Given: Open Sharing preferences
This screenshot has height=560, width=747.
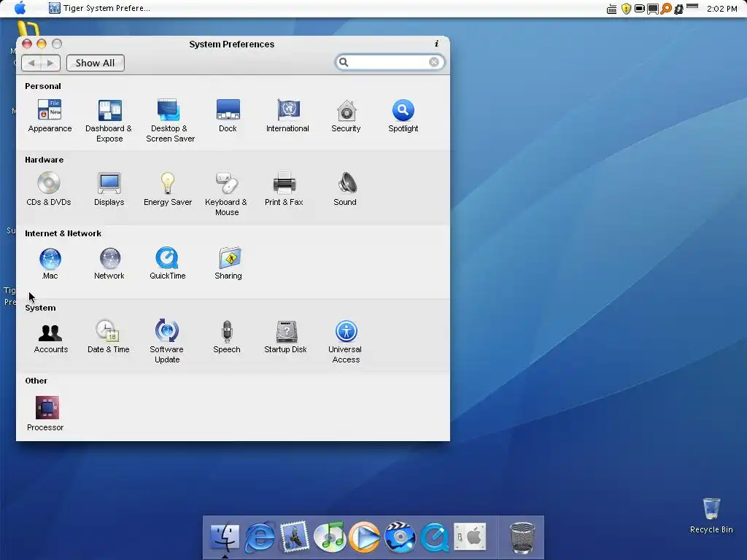Looking at the screenshot, I should (x=228, y=263).
